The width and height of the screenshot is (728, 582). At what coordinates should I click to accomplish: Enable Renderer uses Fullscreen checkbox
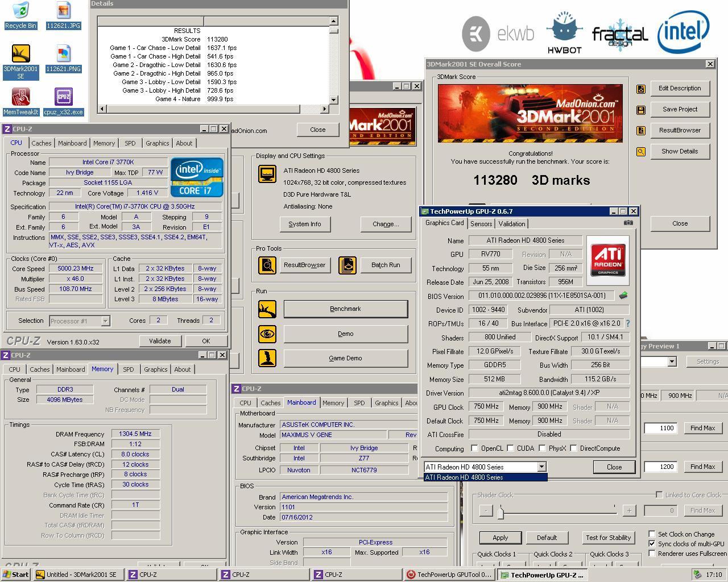click(x=652, y=554)
